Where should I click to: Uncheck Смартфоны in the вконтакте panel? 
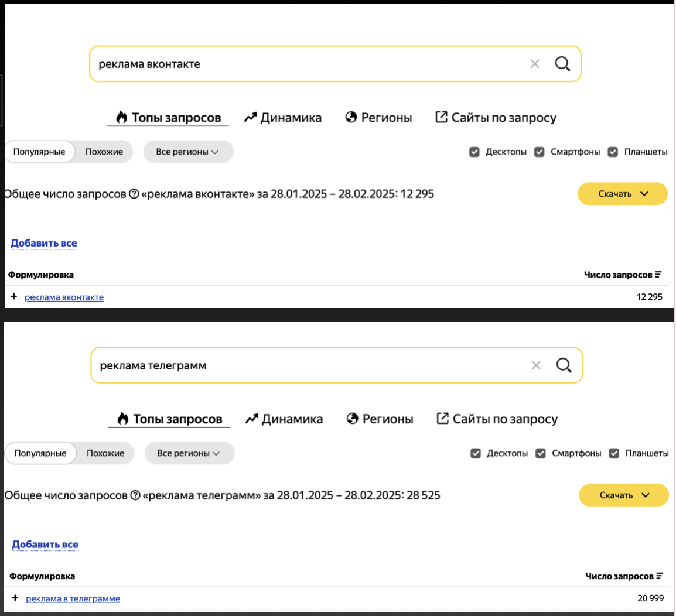pyautogui.click(x=540, y=152)
